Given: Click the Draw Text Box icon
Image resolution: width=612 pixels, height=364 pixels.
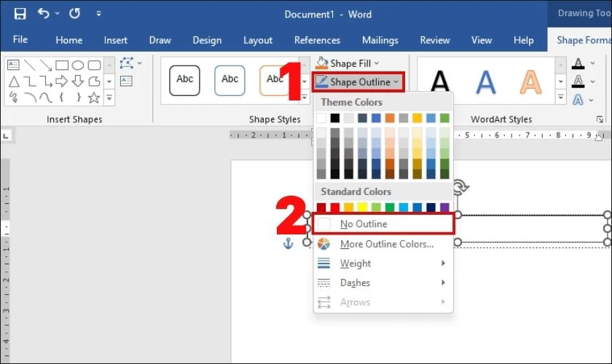Looking at the screenshot, I should (x=126, y=81).
